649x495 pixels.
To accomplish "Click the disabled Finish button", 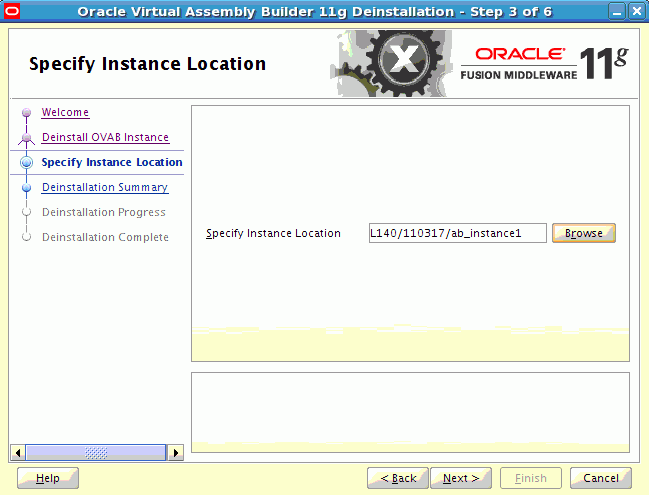I will (531, 478).
